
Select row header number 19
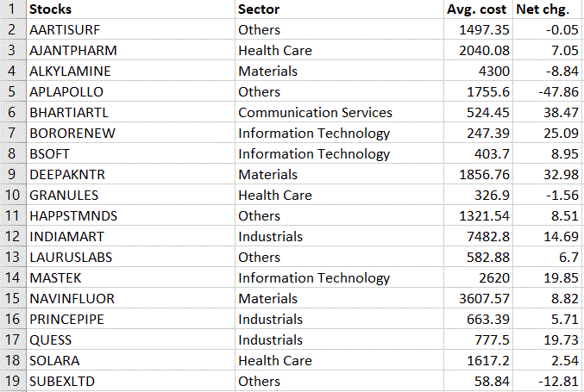[12, 382]
